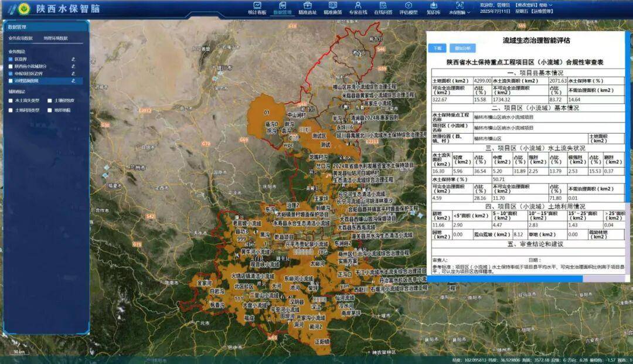
Task: Open 专家在线 expert online icon
Action: click(358, 8)
